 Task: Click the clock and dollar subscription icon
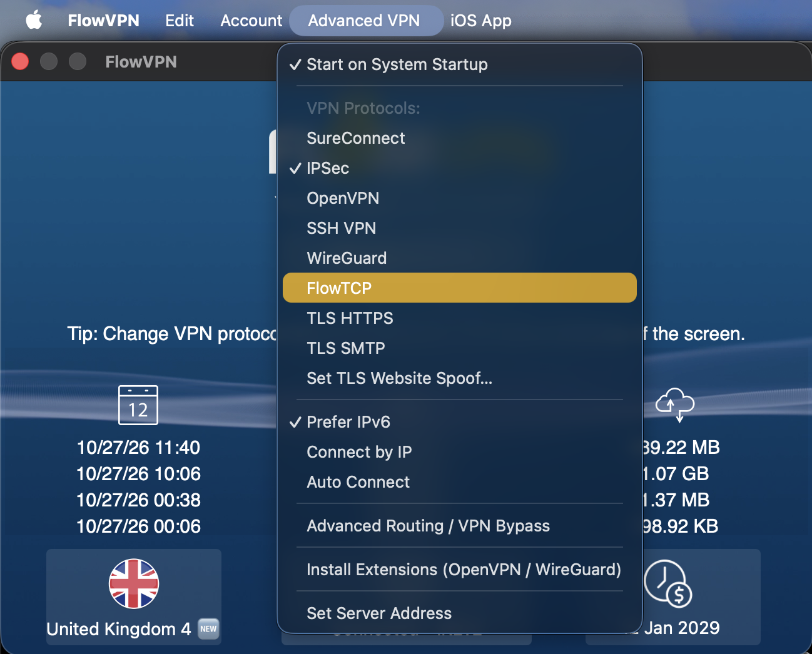pos(669,583)
